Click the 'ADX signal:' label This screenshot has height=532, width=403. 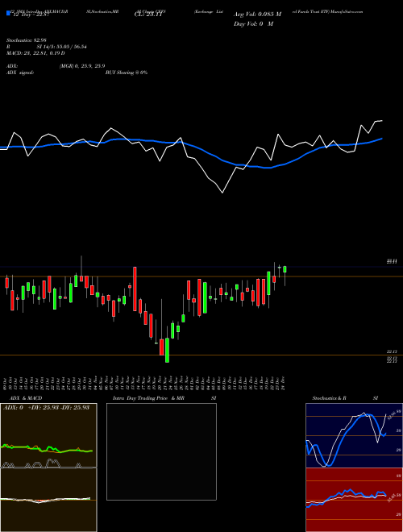tap(20, 73)
